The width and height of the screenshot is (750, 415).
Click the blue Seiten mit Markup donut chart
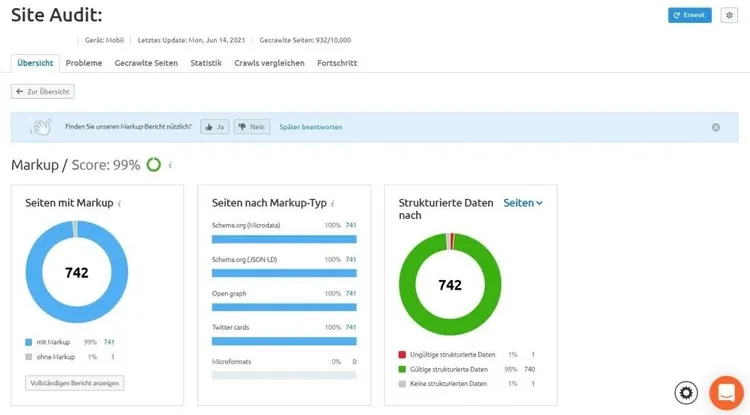(77, 272)
